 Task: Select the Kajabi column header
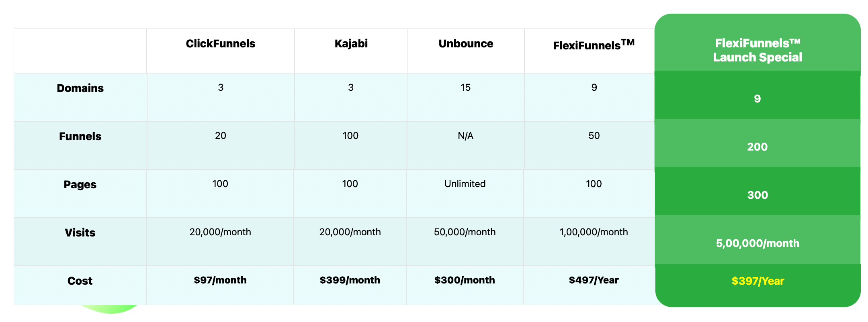pos(351,44)
